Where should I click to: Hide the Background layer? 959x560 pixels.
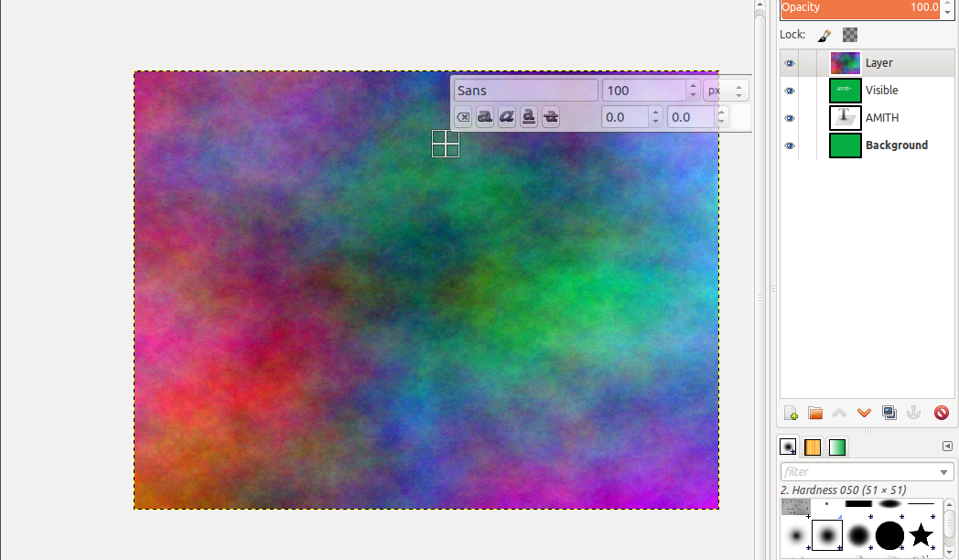point(790,146)
